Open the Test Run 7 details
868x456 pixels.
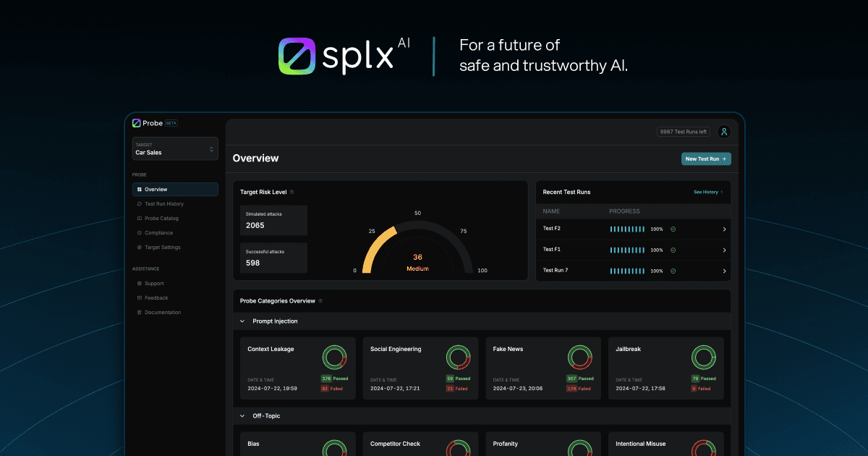pyautogui.click(x=724, y=271)
